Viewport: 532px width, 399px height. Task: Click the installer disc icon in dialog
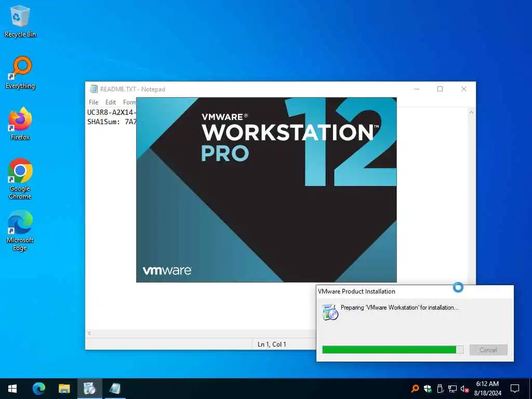[330, 312]
